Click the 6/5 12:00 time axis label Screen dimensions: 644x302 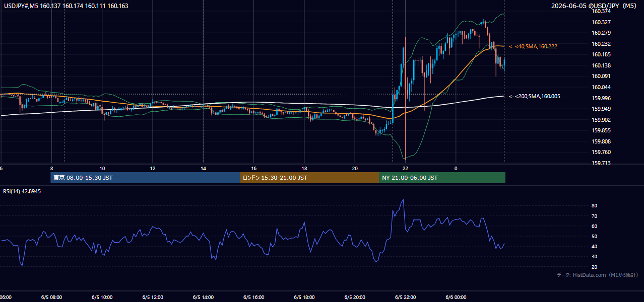(x=153, y=297)
